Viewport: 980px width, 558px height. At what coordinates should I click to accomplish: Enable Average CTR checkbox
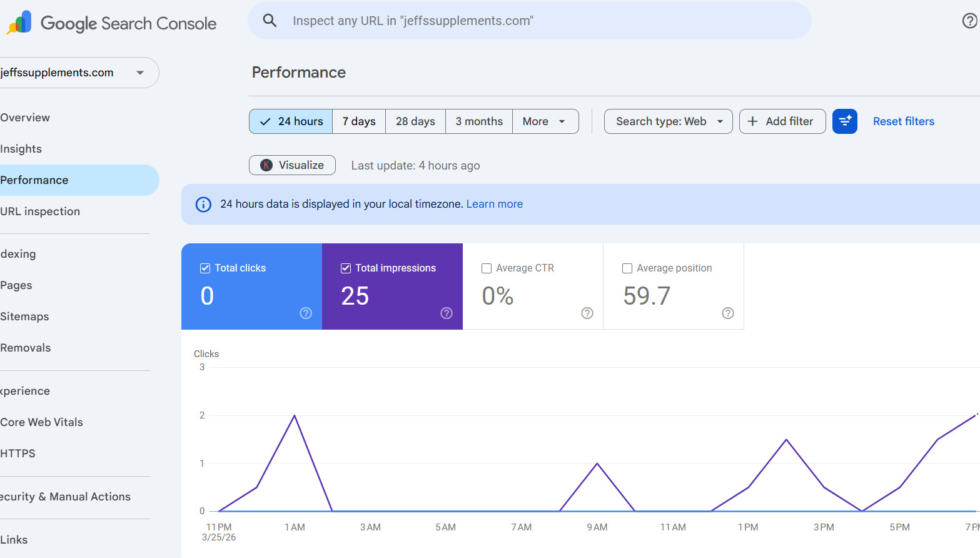click(x=486, y=268)
